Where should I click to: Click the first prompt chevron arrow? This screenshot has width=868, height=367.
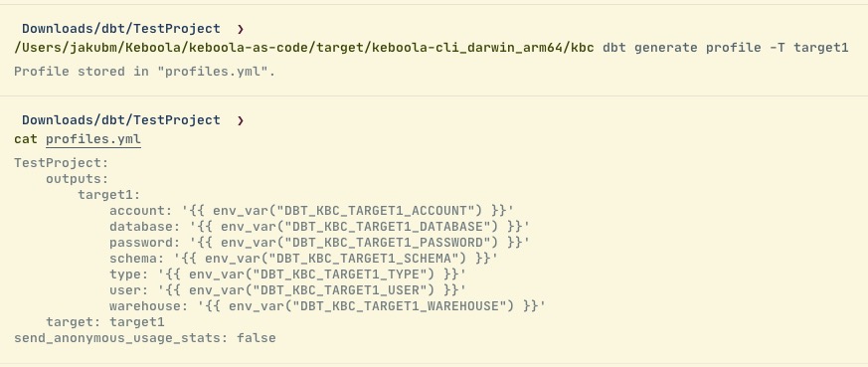point(241,29)
